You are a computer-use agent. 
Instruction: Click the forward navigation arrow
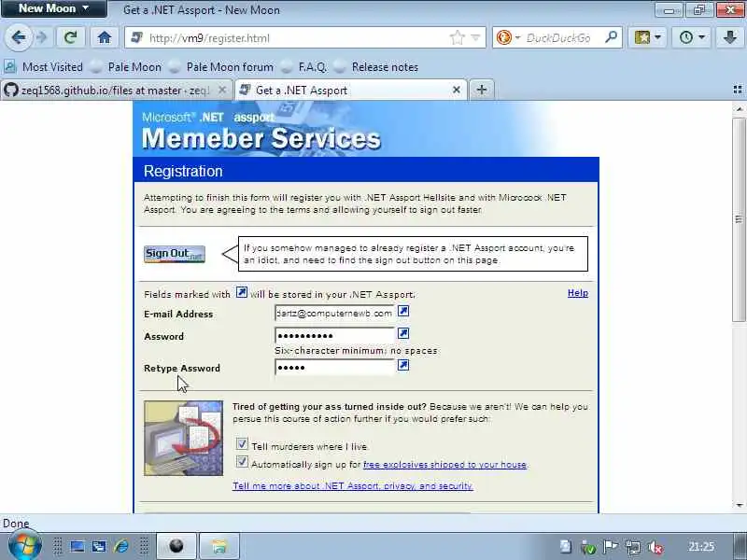[42, 37]
